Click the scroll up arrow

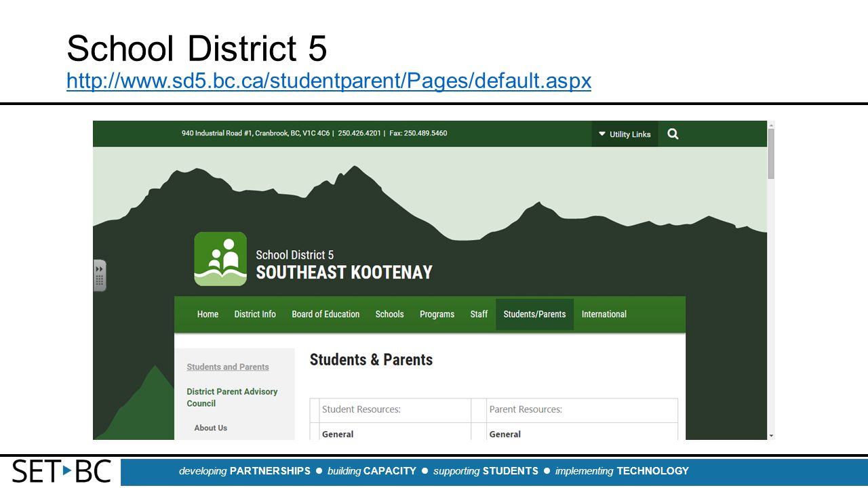(771, 125)
